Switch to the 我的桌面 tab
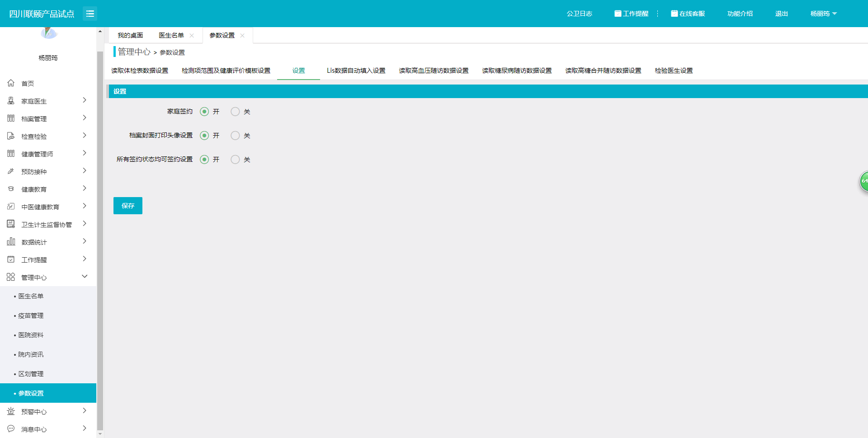The width and height of the screenshot is (868, 438). click(130, 35)
